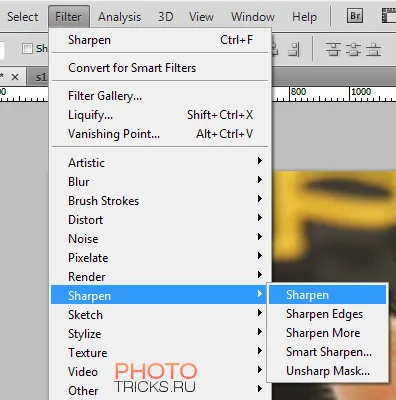Choose Convert for Smart Filters
This screenshot has height=400, width=396.
coord(160,68)
